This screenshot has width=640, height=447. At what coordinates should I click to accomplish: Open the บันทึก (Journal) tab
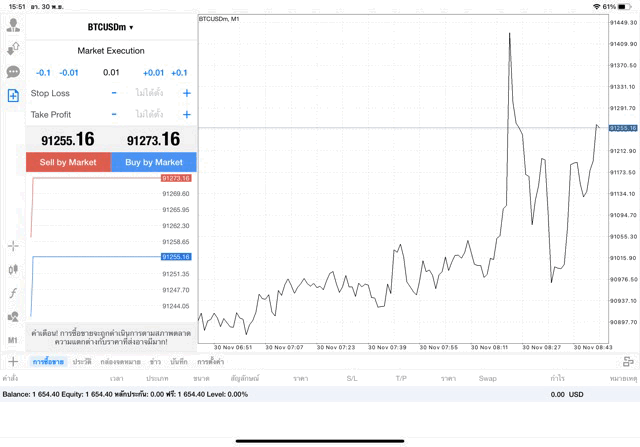179,362
